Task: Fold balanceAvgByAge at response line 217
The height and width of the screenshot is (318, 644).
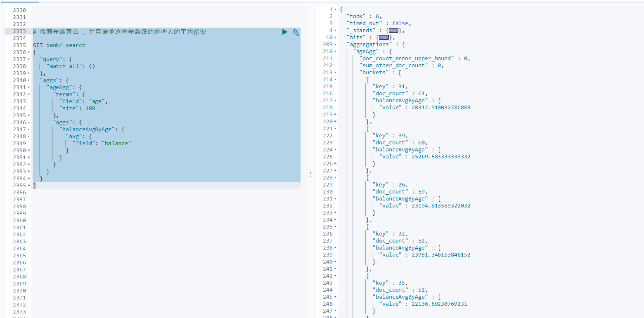Action: pyautogui.click(x=336, y=101)
